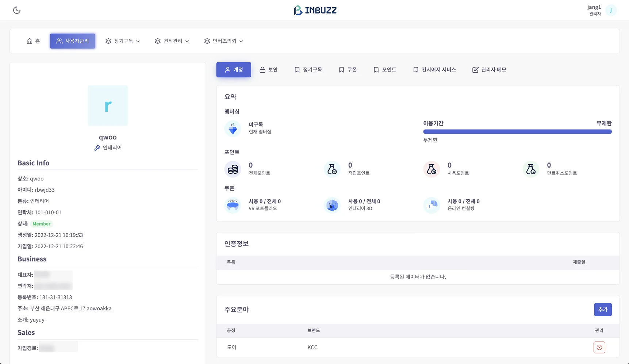629x364 pixels.
Task: Click 적립포인트 bag icon
Action: [332, 169]
